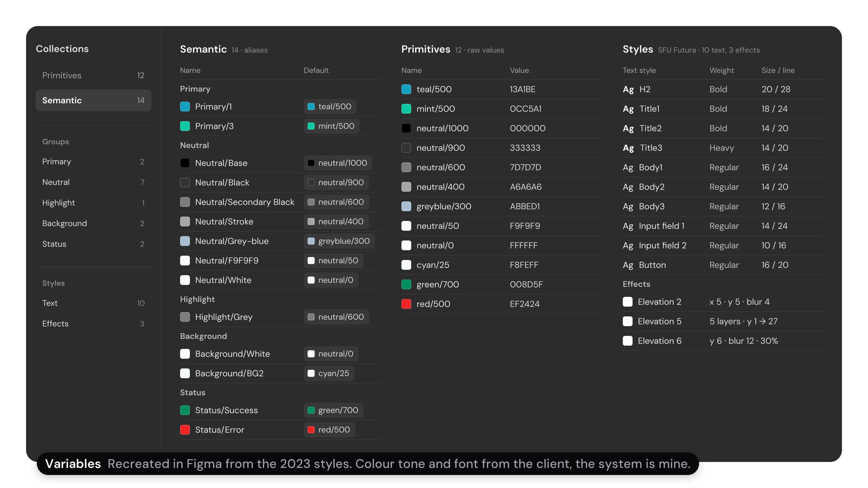Viewport: 868px width, 488px height.
Task: Click the red/500 primitive swatch
Action: click(x=406, y=304)
